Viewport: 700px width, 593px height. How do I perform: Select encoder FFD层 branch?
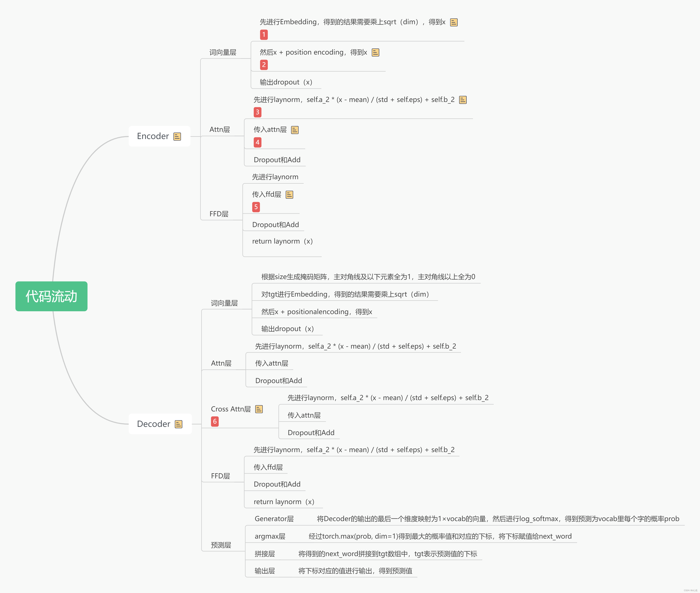219,214
